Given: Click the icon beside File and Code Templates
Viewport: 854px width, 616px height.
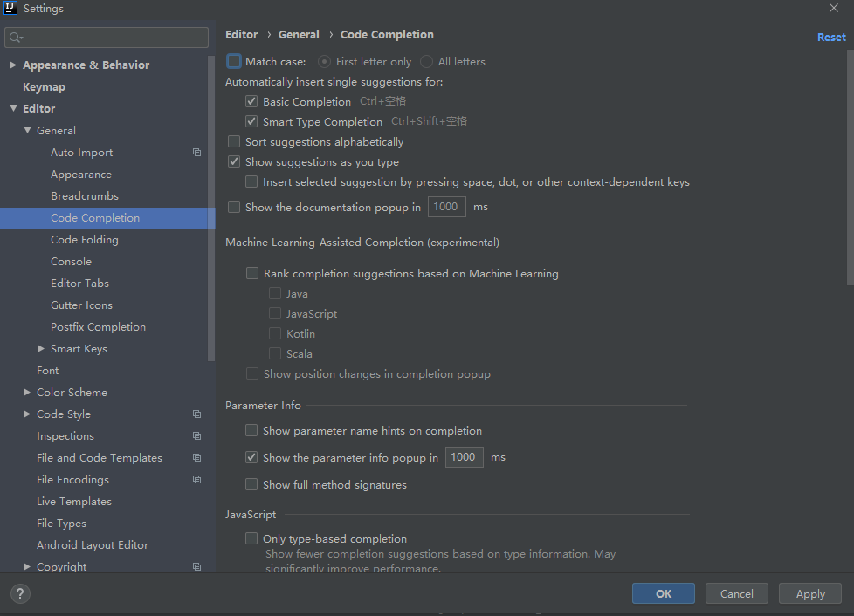Looking at the screenshot, I should pyautogui.click(x=196, y=458).
